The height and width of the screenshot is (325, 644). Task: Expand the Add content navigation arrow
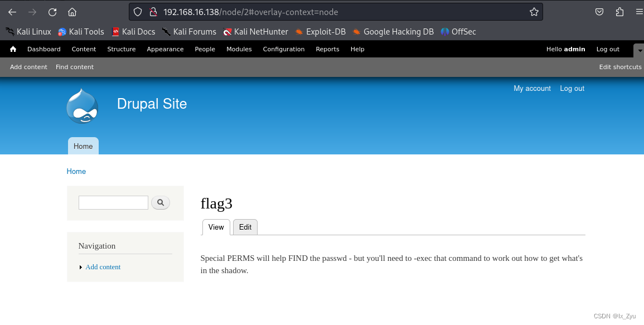click(x=81, y=268)
